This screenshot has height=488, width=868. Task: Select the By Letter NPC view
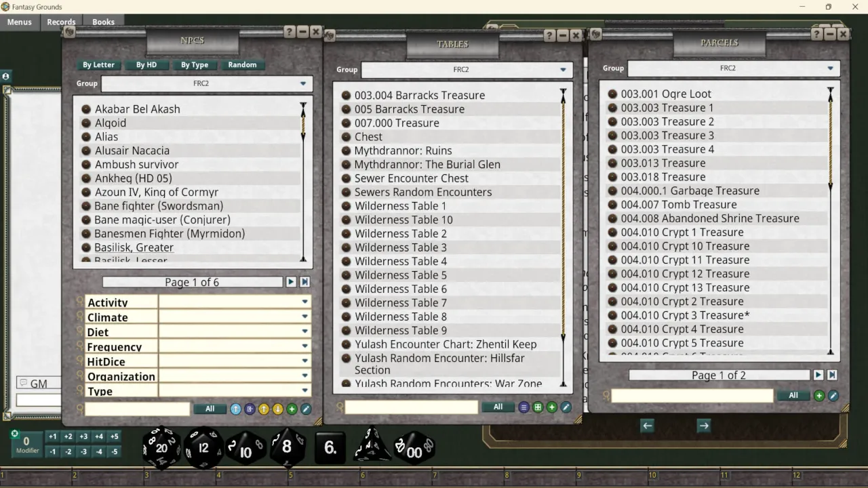(99, 65)
